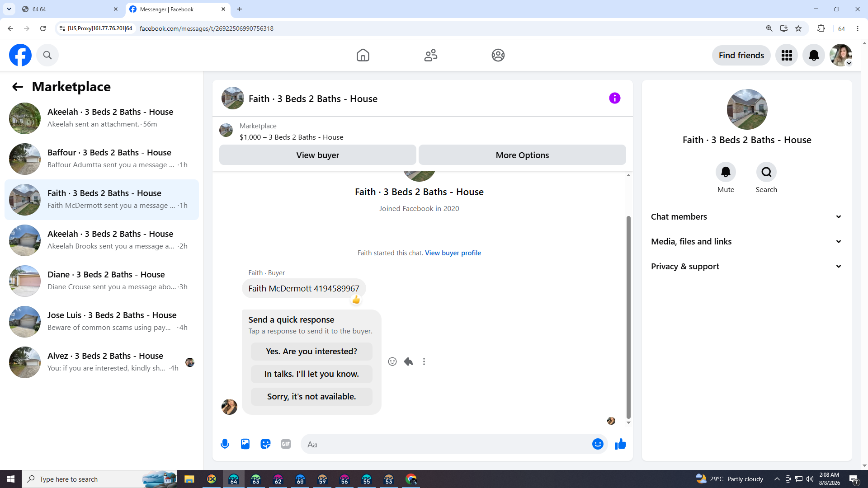Click Find friends button
The image size is (868, 488).
741,55
